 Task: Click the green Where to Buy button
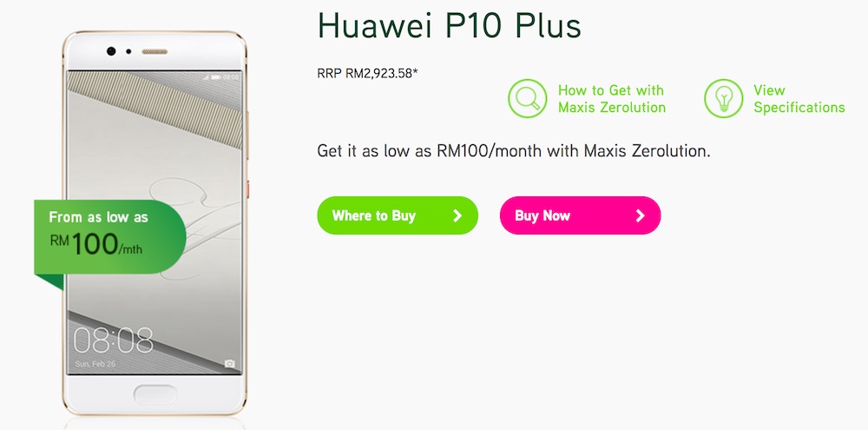[398, 215]
